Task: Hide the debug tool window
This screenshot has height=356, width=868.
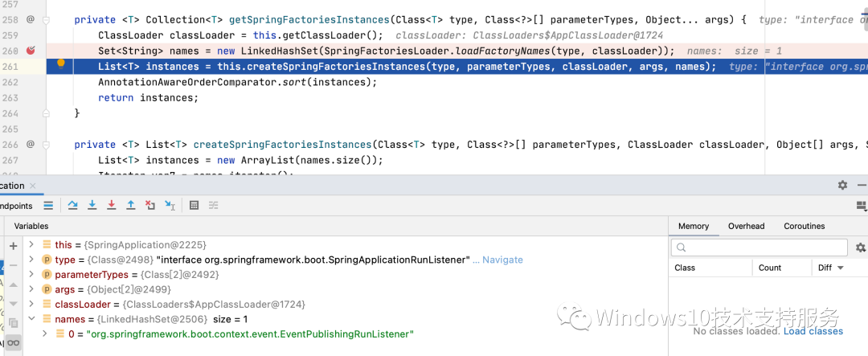Action: [862, 185]
